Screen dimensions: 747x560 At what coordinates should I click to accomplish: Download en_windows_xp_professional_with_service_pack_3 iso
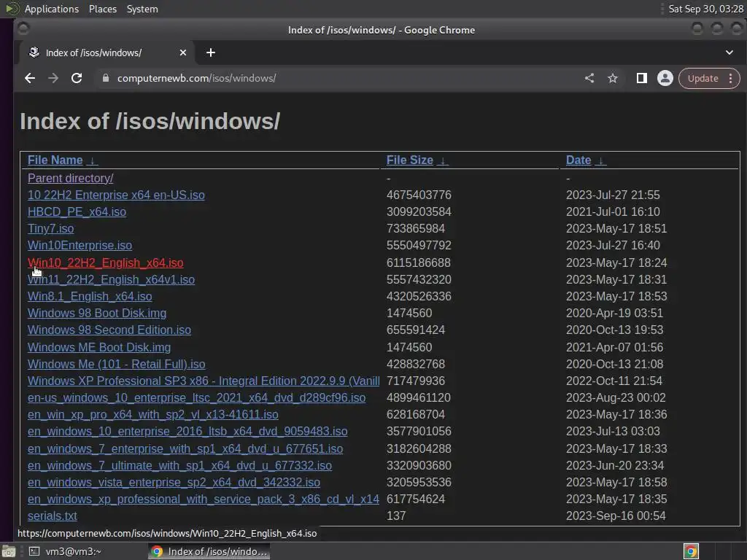pyautogui.click(x=204, y=499)
